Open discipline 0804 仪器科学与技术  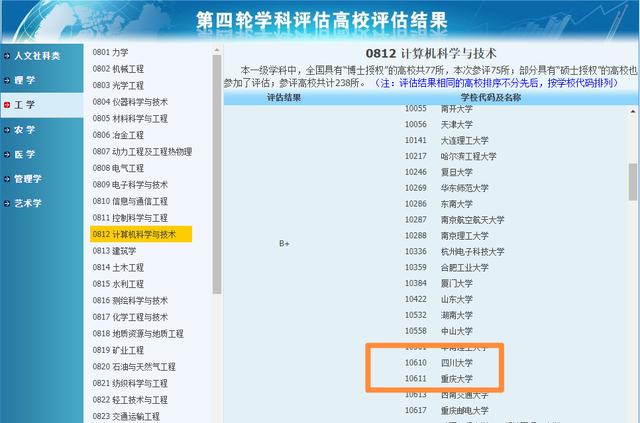click(130, 102)
